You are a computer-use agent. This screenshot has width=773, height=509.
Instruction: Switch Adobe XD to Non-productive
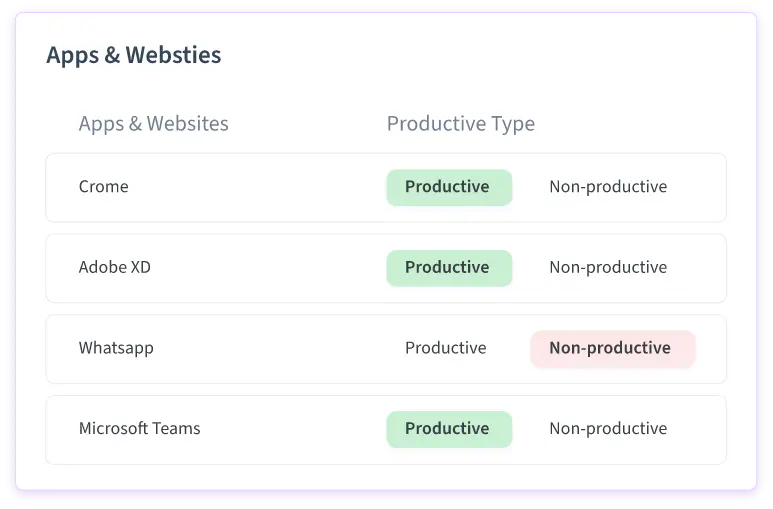(607, 268)
